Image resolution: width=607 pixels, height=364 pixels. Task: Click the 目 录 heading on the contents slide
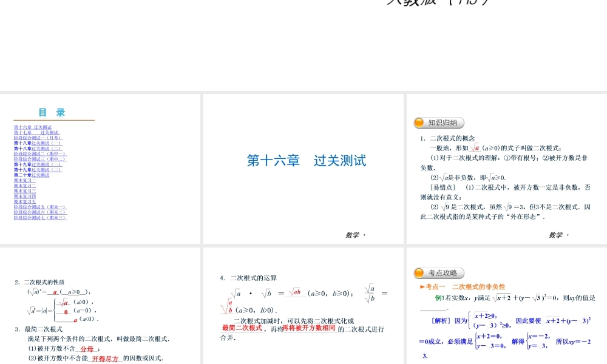tap(53, 112)
